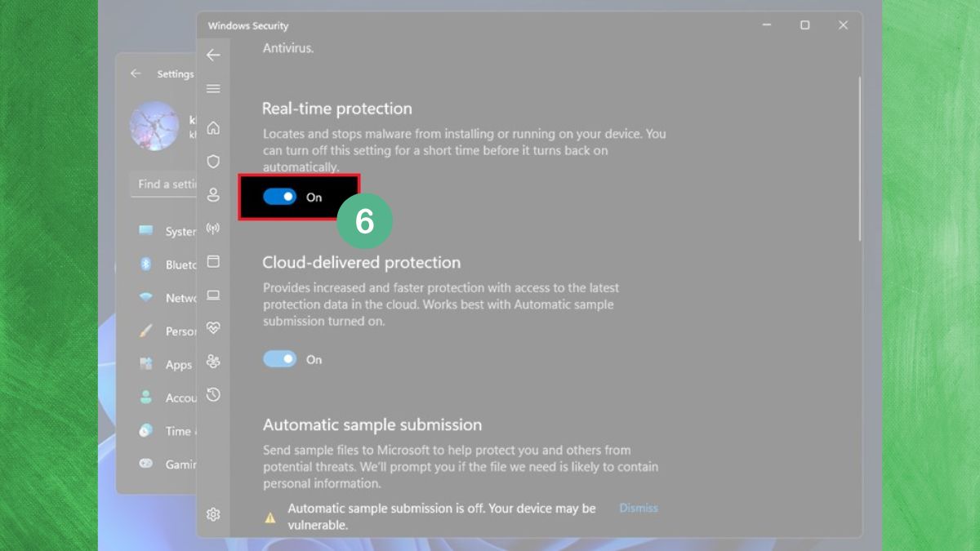Close the Windows Security window
The width and height of the screenshot is (980, 551).
pos(843,25)
